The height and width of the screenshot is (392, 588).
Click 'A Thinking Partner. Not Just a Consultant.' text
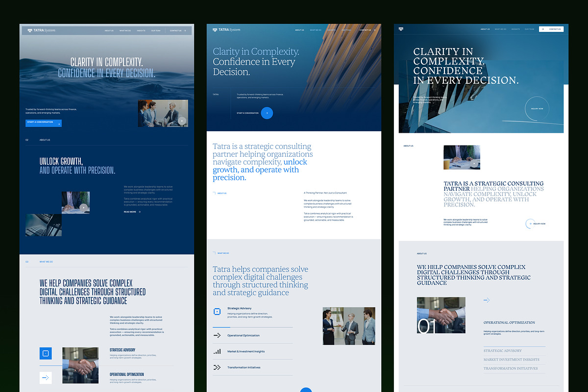click(325, 193)
